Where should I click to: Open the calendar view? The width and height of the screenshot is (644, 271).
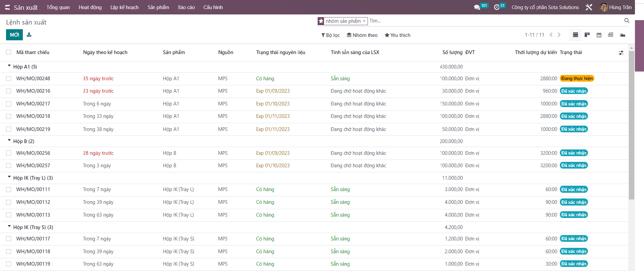tap(599, 35)
